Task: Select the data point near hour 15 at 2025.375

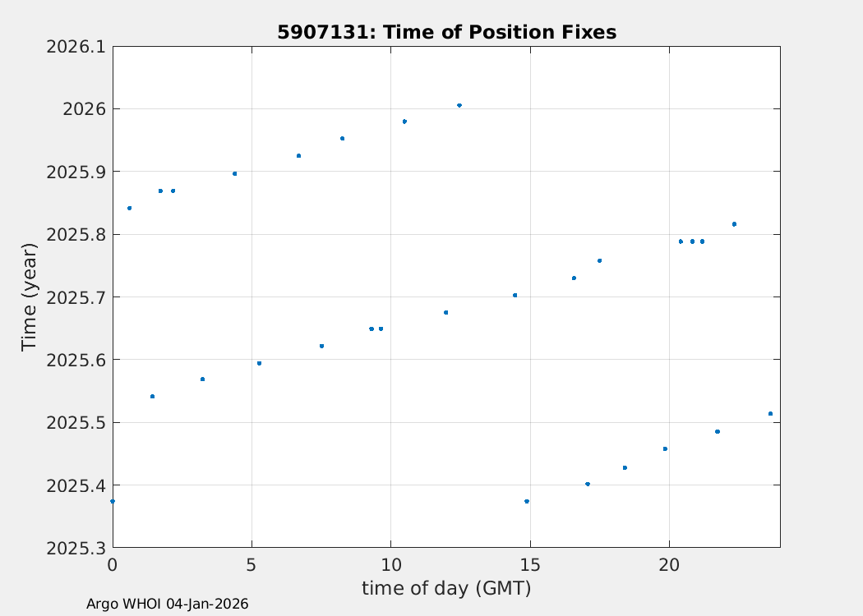Action: click(x=527, y=501)
